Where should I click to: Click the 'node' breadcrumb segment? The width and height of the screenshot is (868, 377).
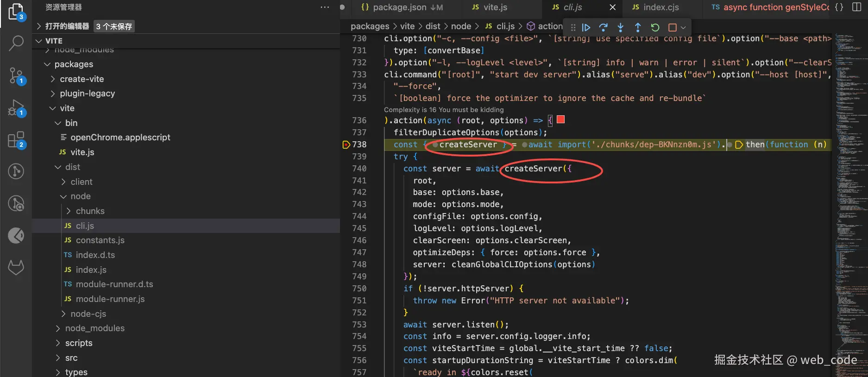tap(461, 26)
